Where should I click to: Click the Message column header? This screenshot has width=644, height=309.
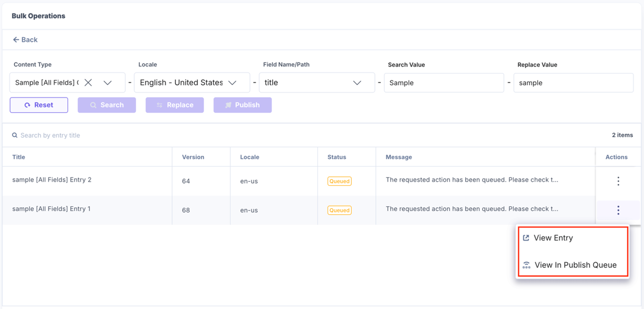tap(399, 157)
